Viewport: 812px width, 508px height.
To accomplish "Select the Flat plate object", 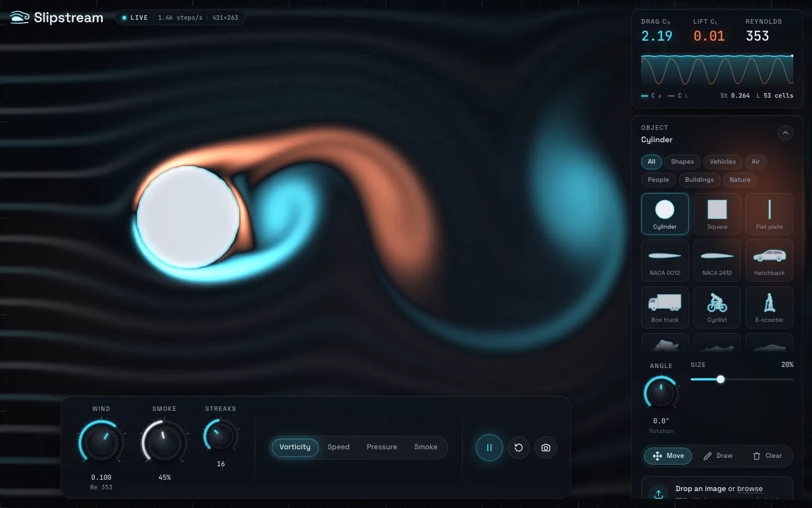I will (769, 214).
